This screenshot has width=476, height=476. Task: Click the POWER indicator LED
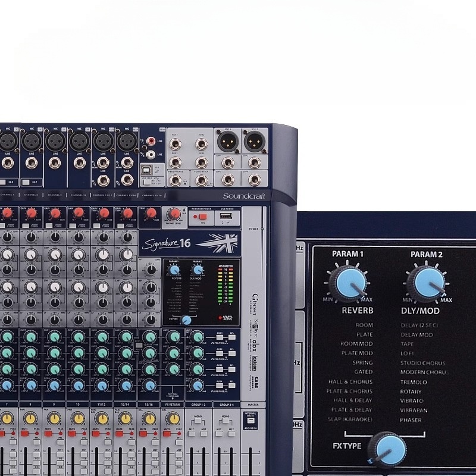click(x=262, y=229)
